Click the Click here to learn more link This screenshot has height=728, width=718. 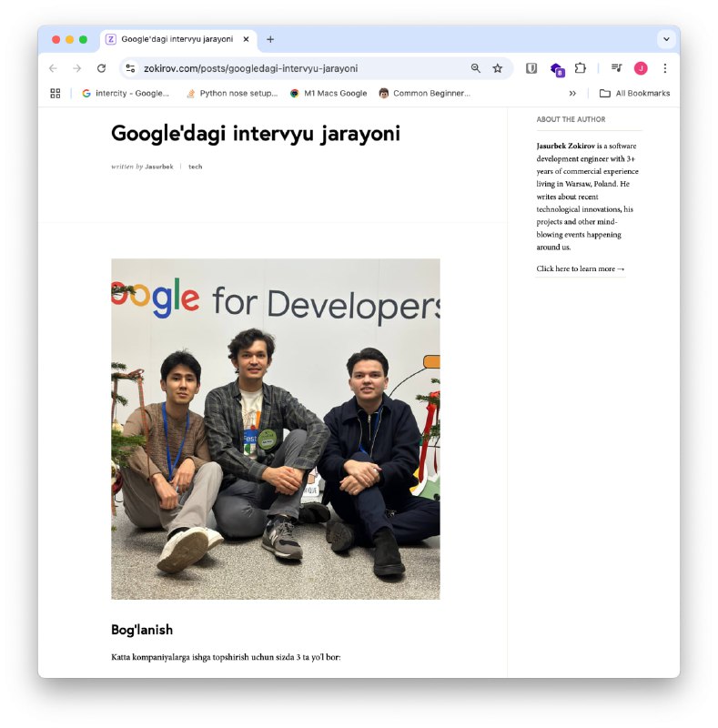[x=581, y=268]
